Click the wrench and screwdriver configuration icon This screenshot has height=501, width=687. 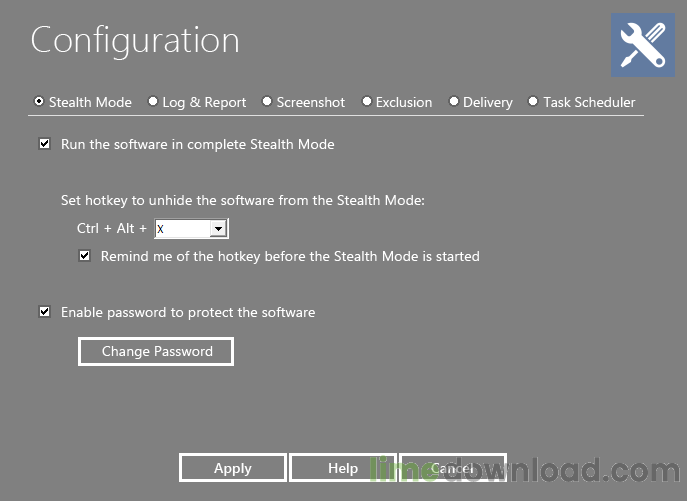tap(643, 45)
